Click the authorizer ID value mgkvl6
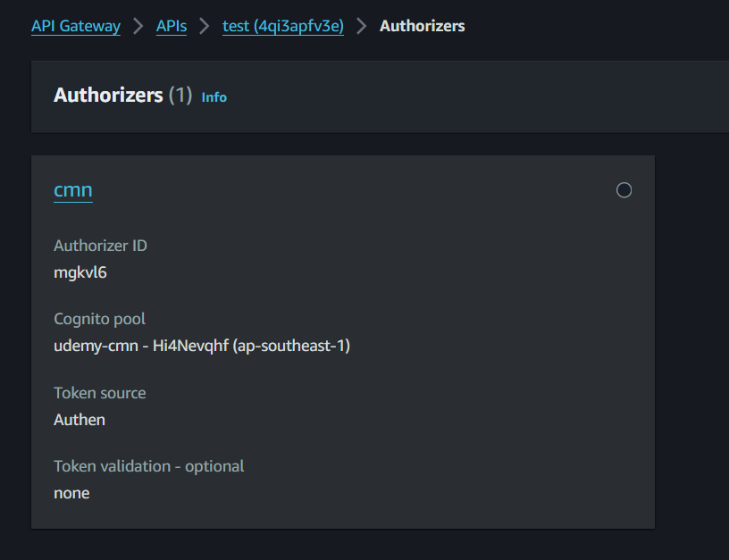 point(80,272)
